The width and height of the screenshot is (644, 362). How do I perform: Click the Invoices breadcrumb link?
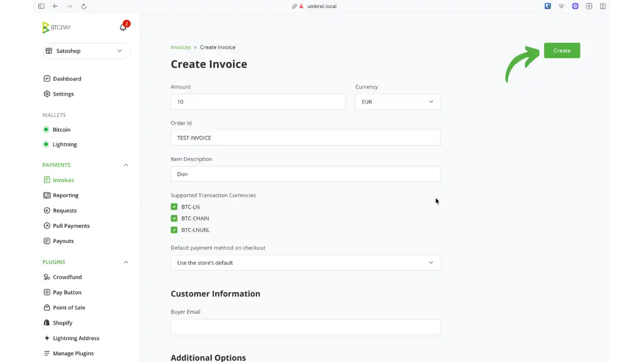pos(181,47)
